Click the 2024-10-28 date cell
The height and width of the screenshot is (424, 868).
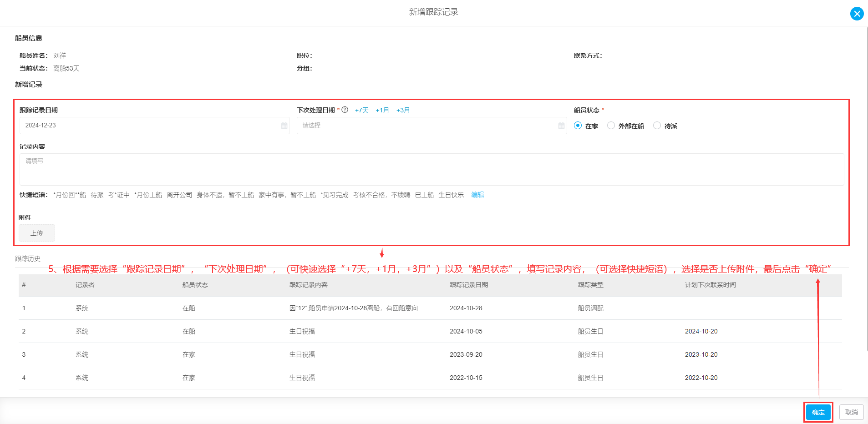coord(466,308)
